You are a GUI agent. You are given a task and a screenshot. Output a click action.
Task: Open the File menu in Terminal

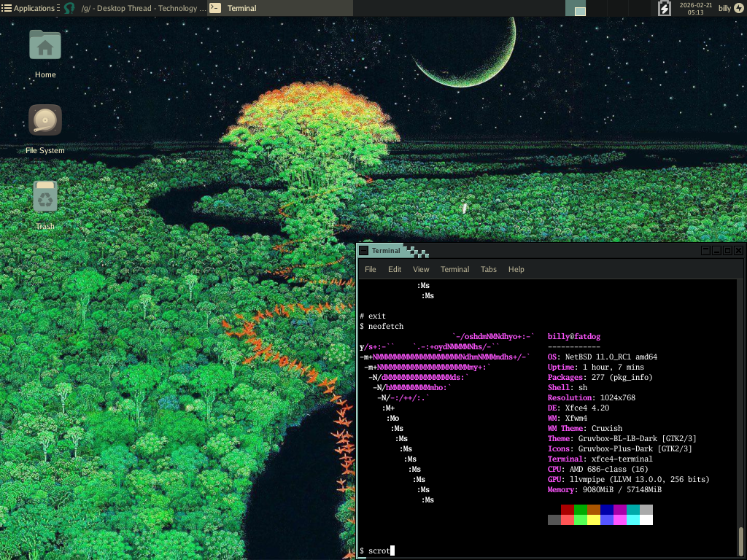371,269
